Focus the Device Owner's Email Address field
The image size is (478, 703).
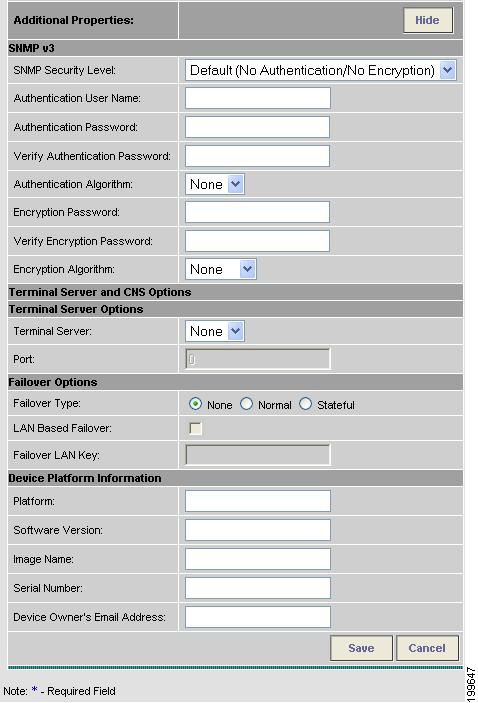click(x=258, y=617)
